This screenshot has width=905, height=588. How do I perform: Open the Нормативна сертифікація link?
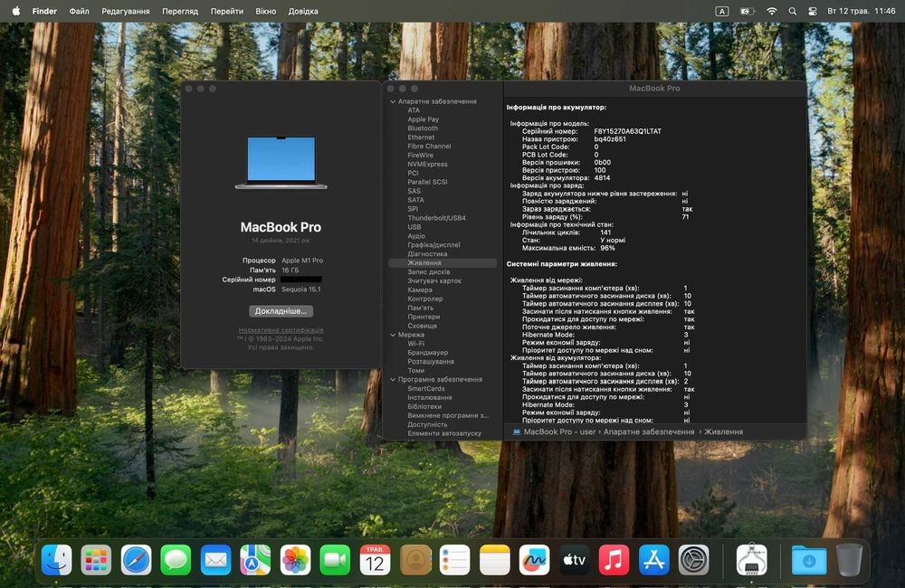pyautogui.click(x=281, y=330)
